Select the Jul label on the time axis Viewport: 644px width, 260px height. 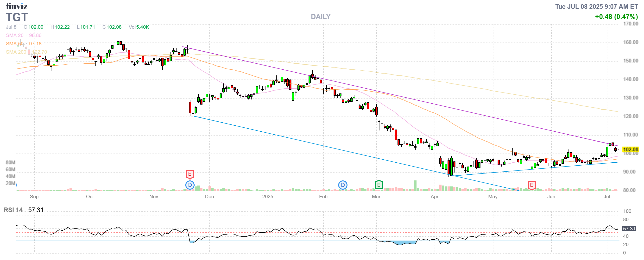(607, 197)
